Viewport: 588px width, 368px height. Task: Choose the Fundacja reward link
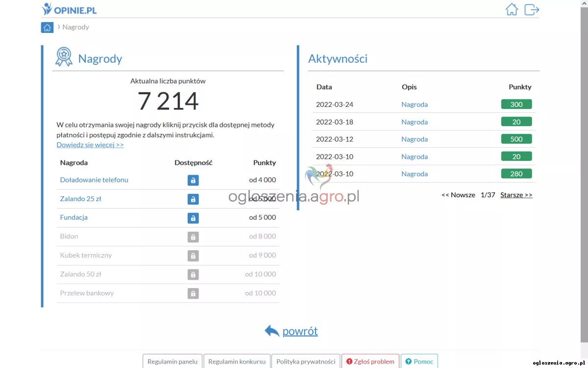(73, 217)
